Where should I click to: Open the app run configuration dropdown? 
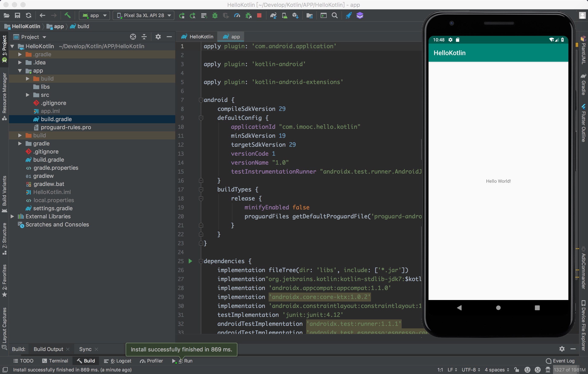(94, 16)
